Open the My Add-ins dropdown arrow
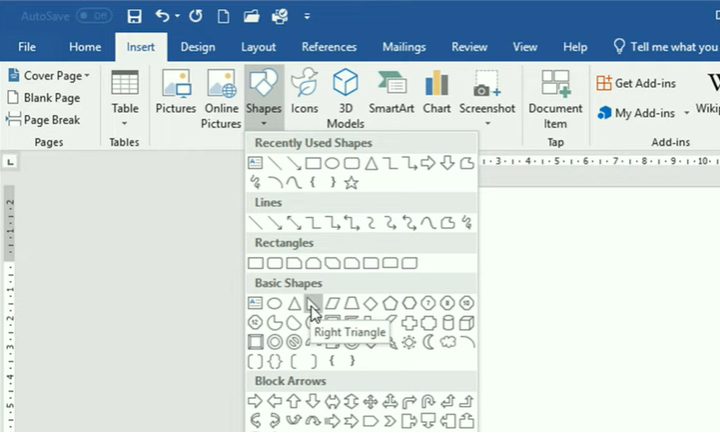Viewport: 720px width, 443px height. [x=687, y=114]
